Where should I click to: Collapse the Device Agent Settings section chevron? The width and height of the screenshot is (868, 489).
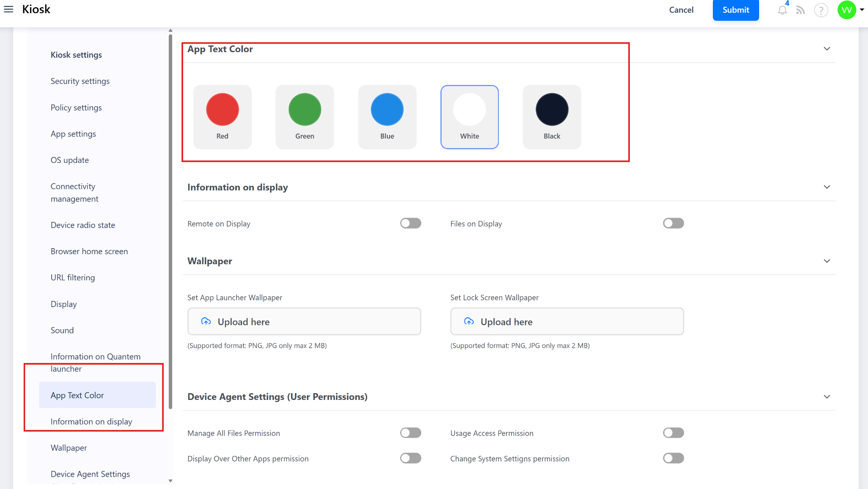coord(826,397)
